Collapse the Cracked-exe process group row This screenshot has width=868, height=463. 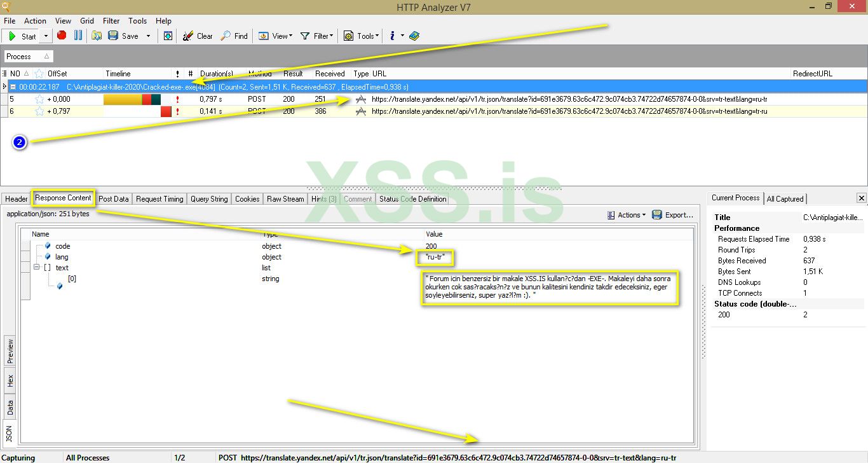tap(13, 86)
